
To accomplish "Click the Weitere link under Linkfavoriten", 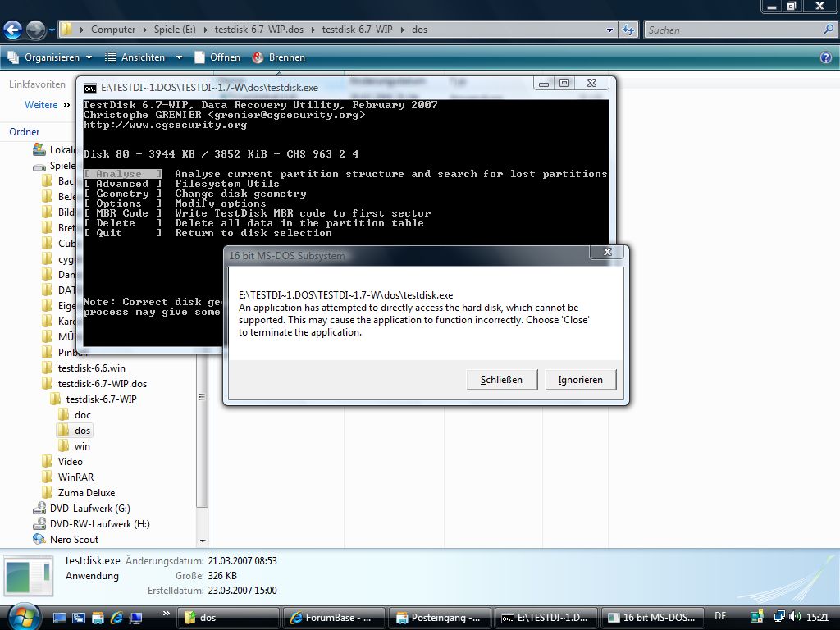I will pyautogui.click(x=41, y=105).
